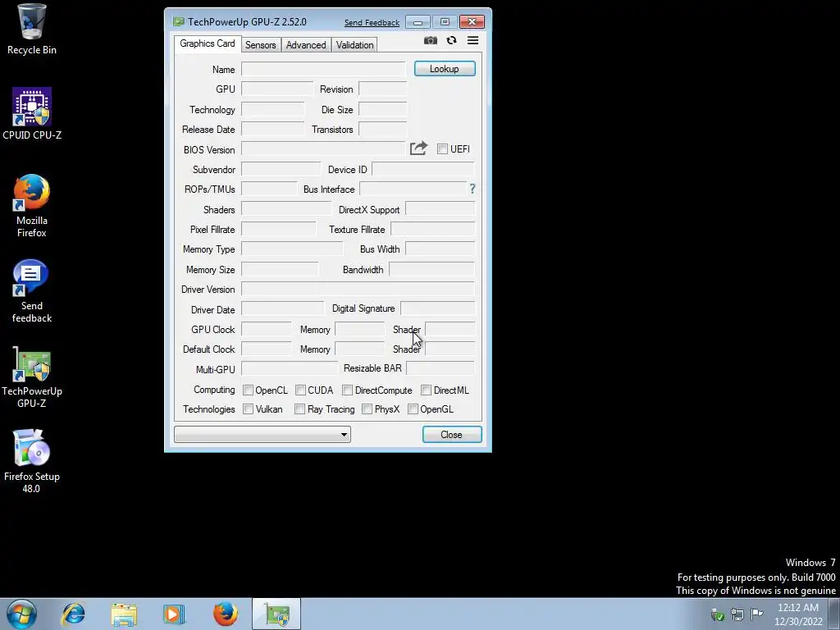Click the Memory Type field
Image resolution: width=840 pixels, height=630 pixels.
click(x=292, y=249)
